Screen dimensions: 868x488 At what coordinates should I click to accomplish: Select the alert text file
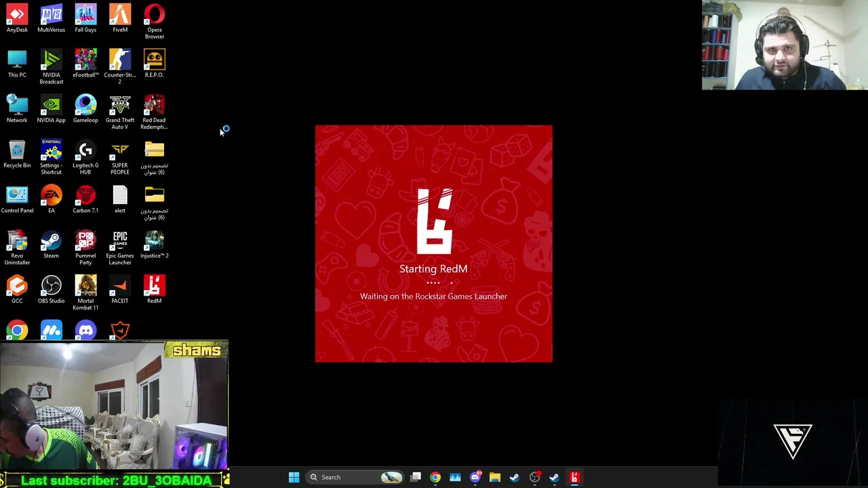click(120, 199)
